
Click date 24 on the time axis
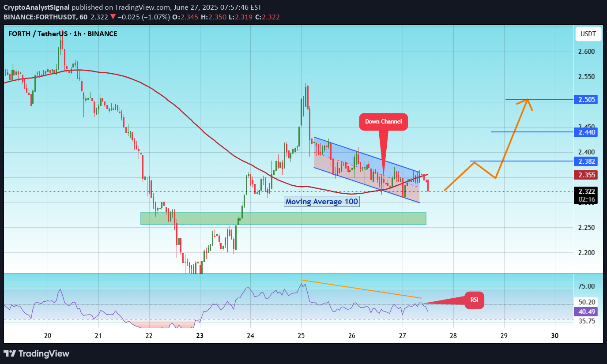[x=250, y=335]
